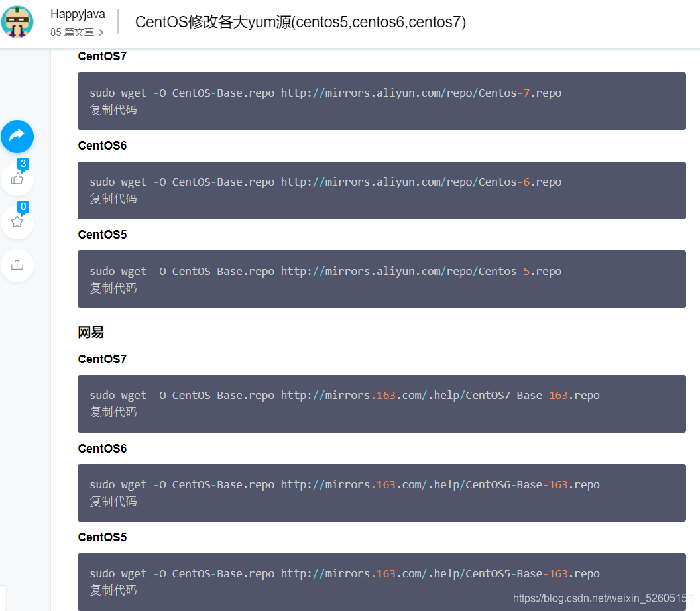
Task: Copy code for 163 CentOS5-Base-163.repo command
Action: pos(113,590)
